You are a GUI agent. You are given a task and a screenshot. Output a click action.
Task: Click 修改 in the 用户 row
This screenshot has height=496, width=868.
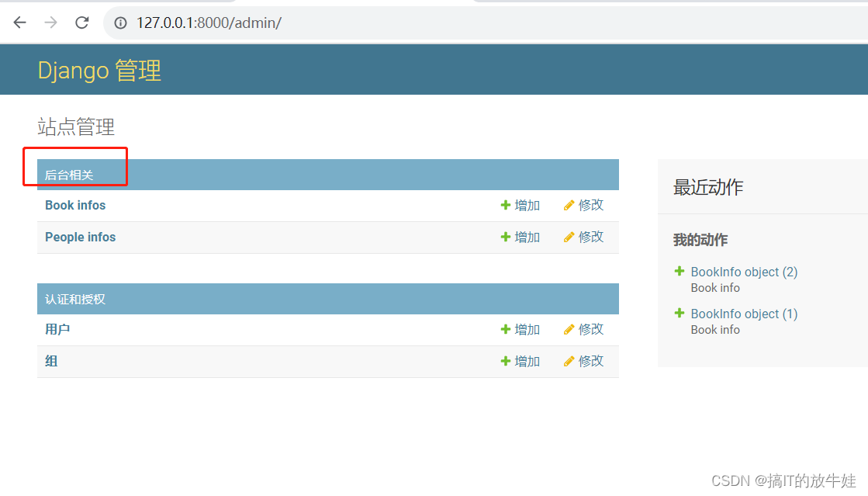583,329
